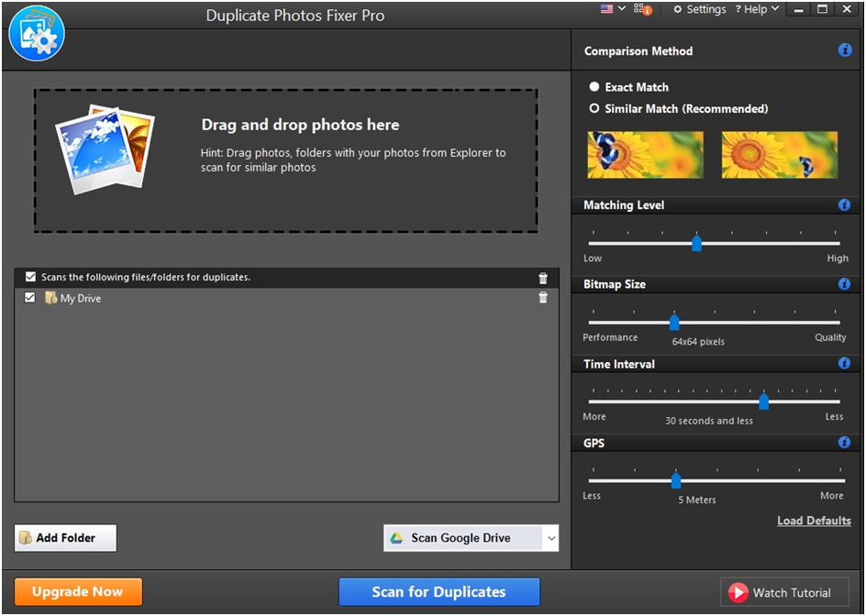Minimize the Duplicate Photos Fixer Pro window

click(x=799, y=9)
